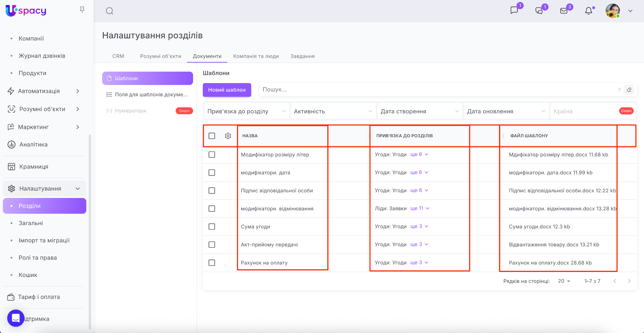Open the envelope mail icon with badge 3
Image resolution: width=644 pixels, height=333 pixels.
(564, 11)
